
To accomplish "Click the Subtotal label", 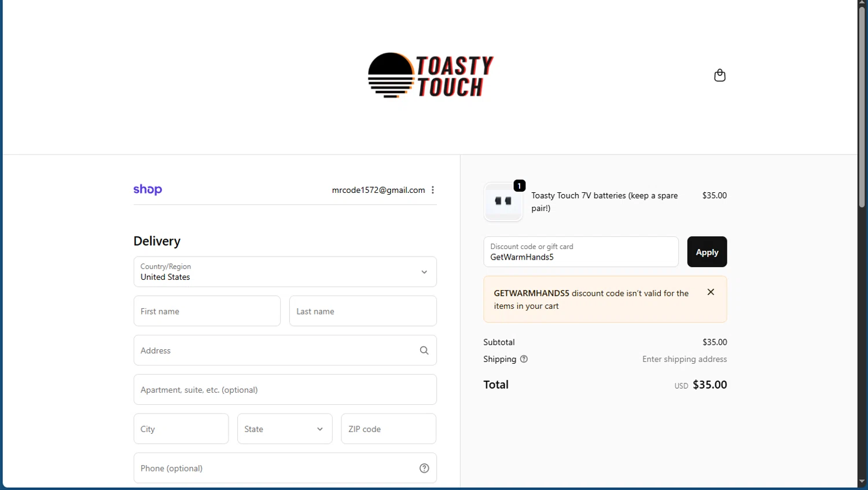I will 499,342.
